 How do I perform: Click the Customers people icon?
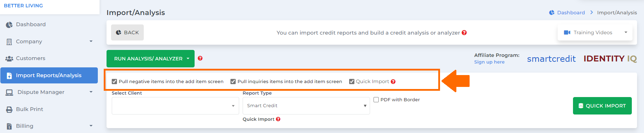[x=9, y=59]
